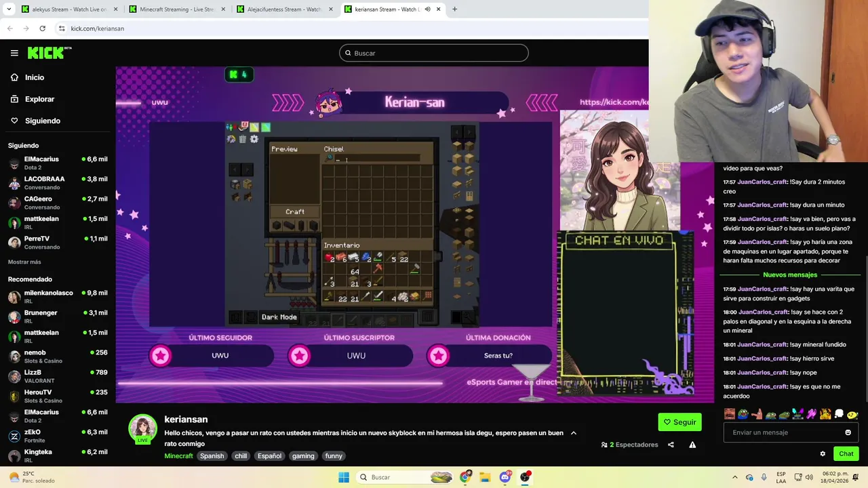Go back in browser history
The image size is (868, 488).
9,28
